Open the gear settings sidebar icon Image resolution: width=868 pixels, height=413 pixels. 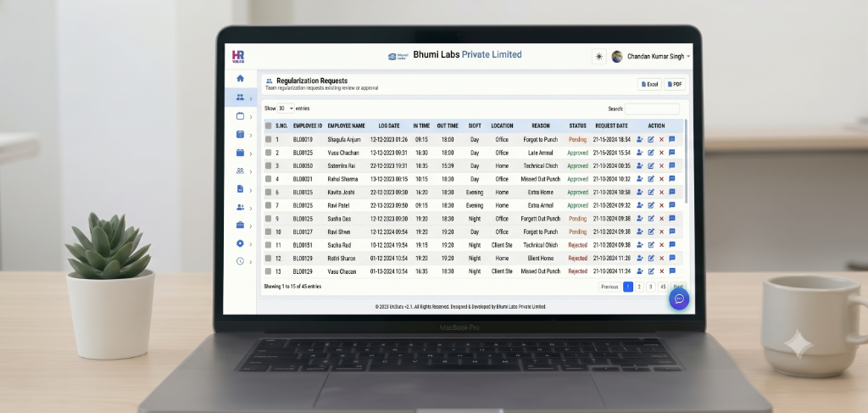pyautogui.click(x=240, y=243)
